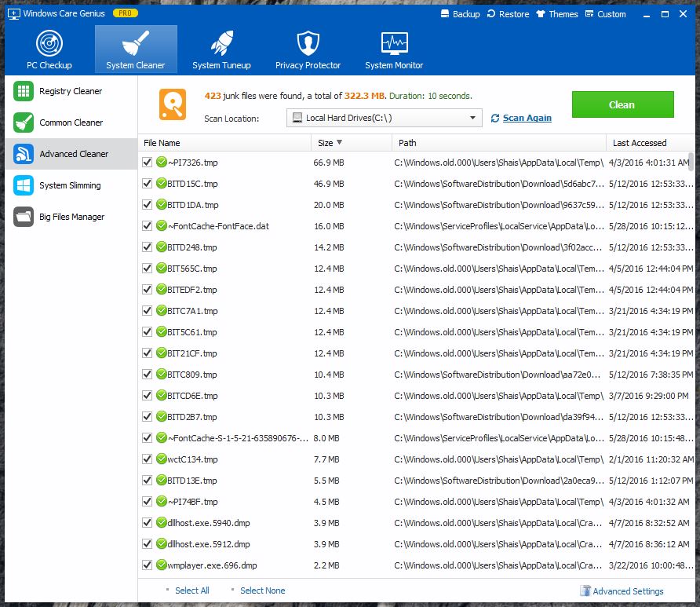The height and width of the screenshot is (607, 700).
Task: Click Select None link
Action: coord(262,591)
